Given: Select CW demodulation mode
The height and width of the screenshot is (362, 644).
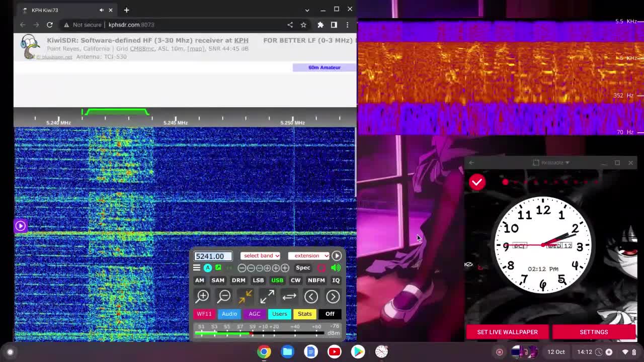Looking at the screenshot, I should coord(295,280).
